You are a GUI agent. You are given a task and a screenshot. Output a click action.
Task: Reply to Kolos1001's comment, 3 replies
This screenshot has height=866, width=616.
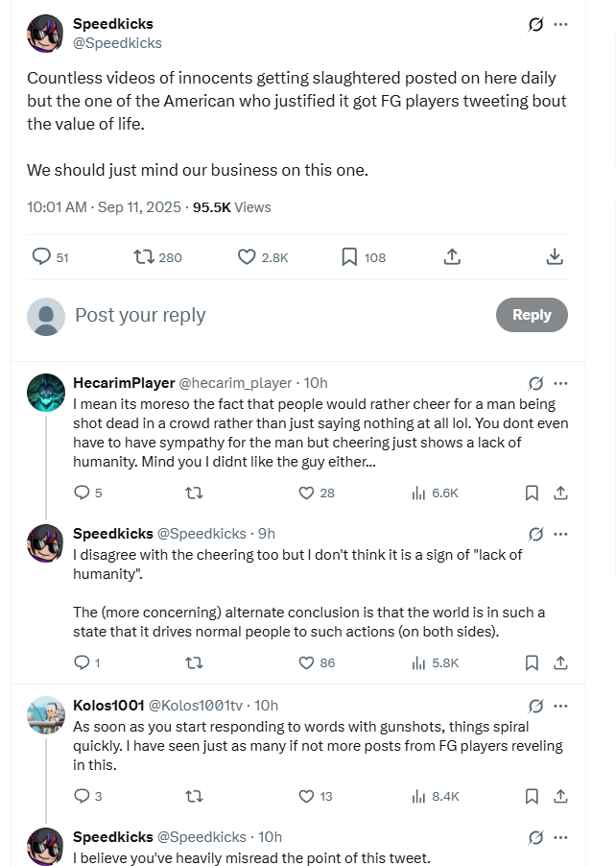(82, 796)
